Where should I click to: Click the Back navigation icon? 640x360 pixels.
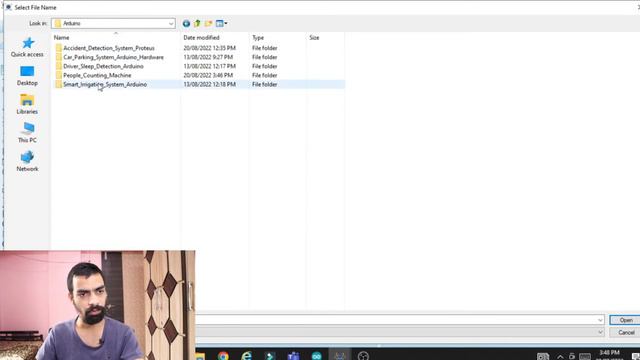tap(186, 23)
